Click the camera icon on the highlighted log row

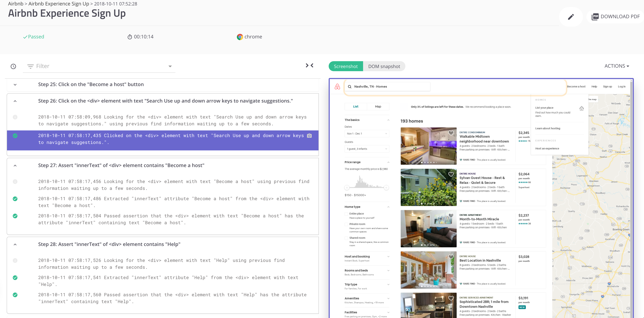click(x=309, y=136)
